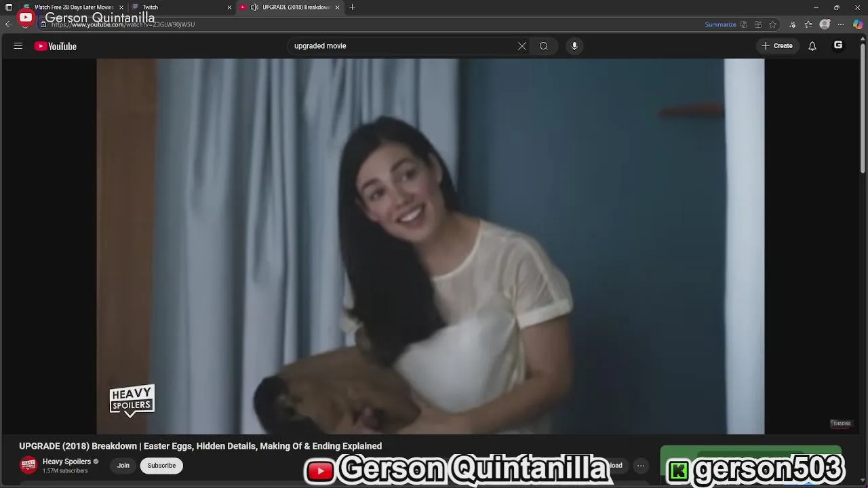Close the UPGRADE (2018) Breakdown tab
Image resolution: width=868 pixels, height=488 pixels.
tap(337, 7)
